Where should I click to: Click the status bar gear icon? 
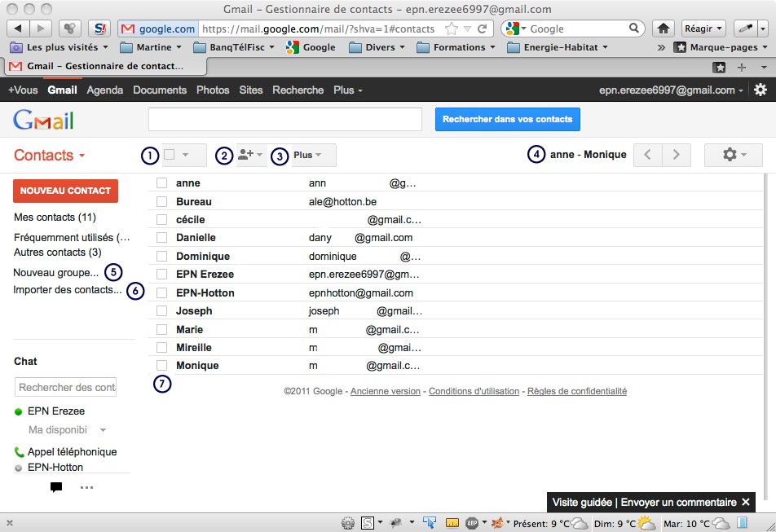[348, 522]
